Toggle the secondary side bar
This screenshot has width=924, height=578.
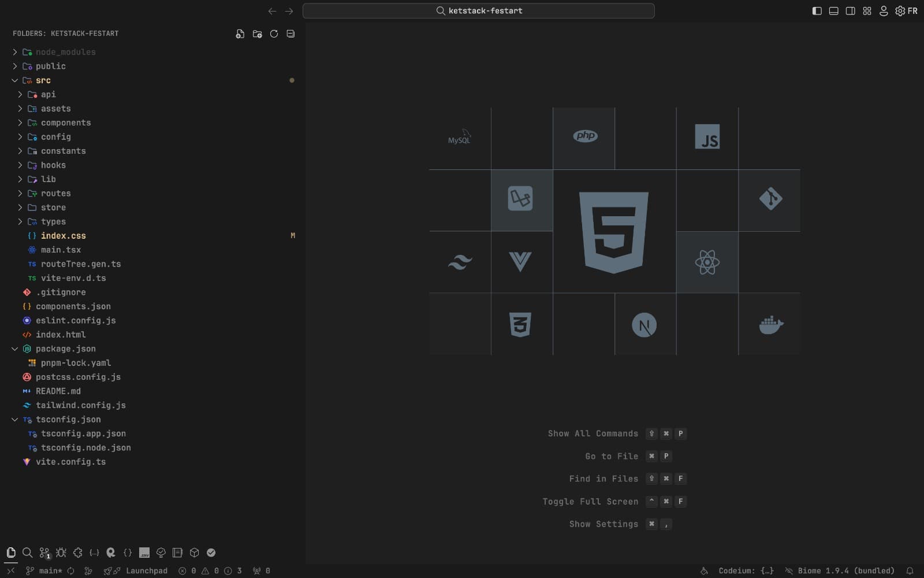[850, 11]
